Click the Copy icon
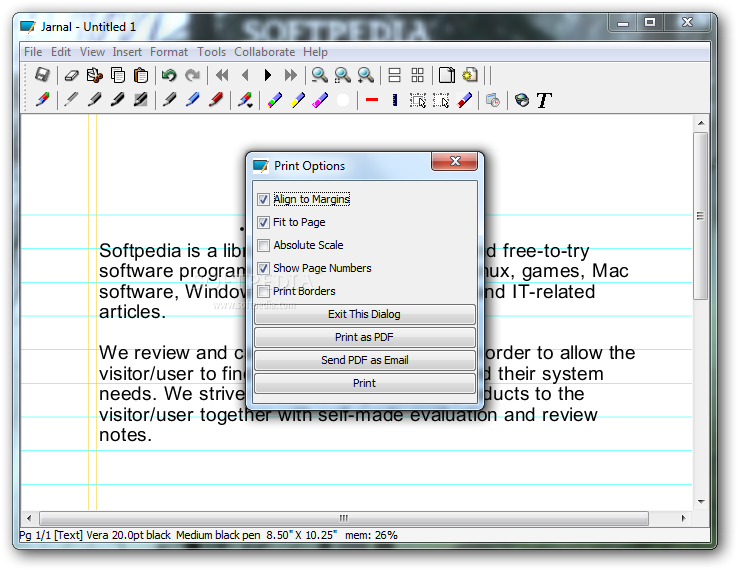The height and width of the screenshot is (570, 738). tap(118, 75)
